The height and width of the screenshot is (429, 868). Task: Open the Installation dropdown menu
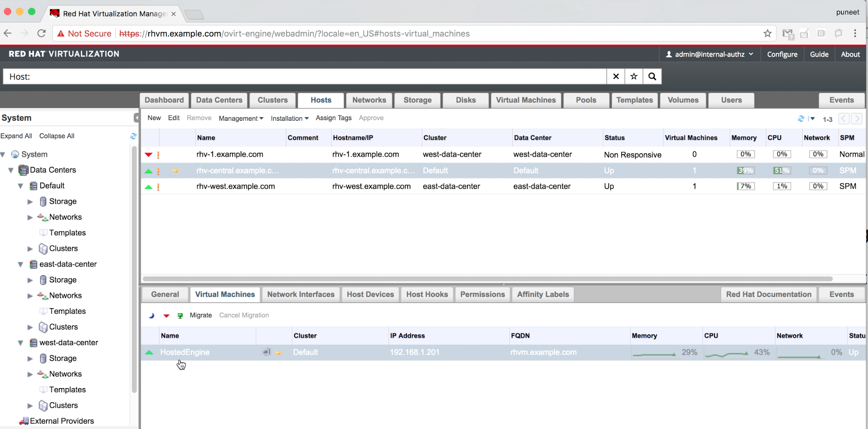(x=290, y=118)
